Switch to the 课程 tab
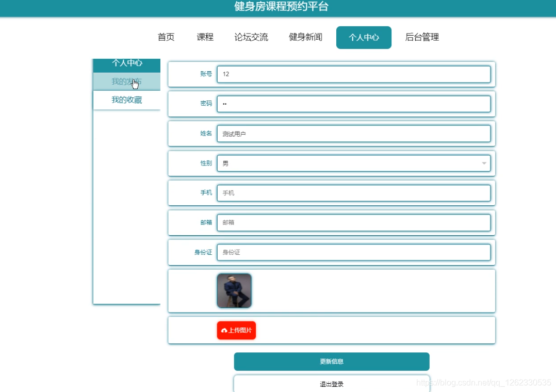Viewport: 556px width, 392px height. tap(205, 37)
